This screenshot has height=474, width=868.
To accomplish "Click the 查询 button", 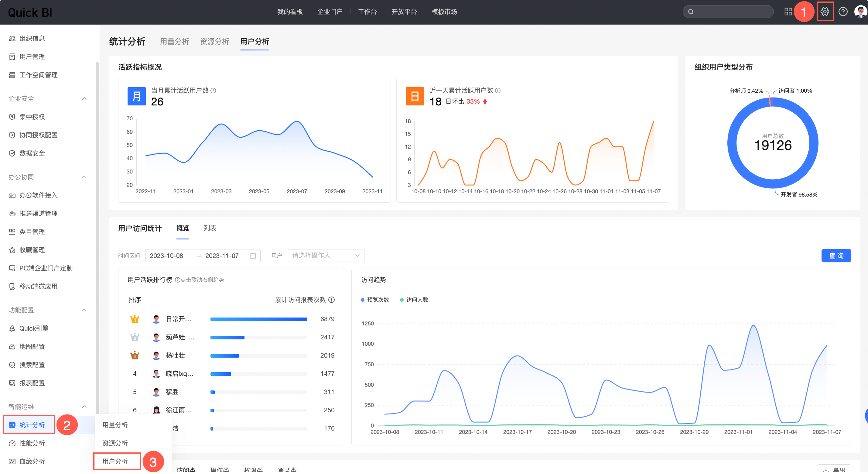I will (x=836, y=256).
